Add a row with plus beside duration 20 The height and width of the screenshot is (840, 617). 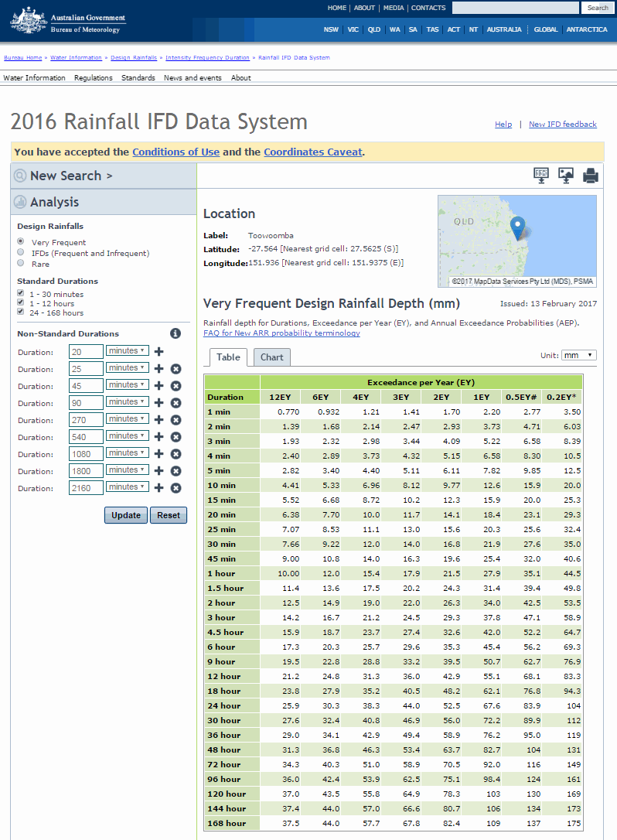tap(159, 351)
